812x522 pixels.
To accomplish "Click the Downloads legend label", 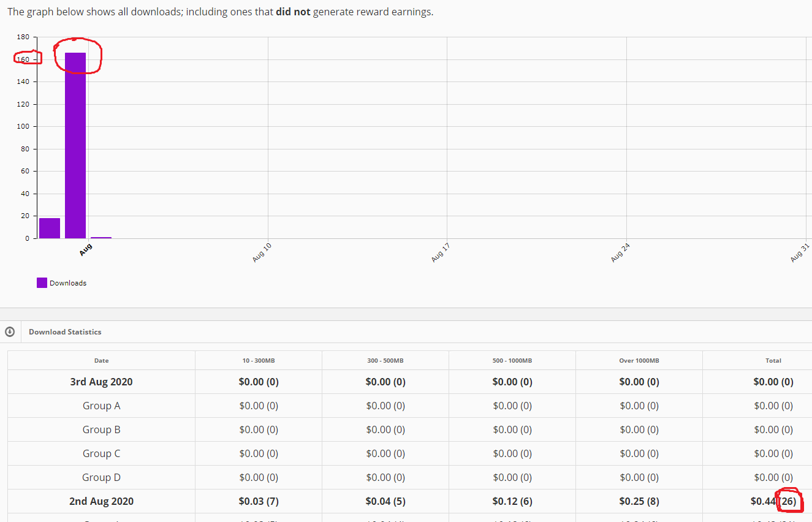I will pos(68,283).
